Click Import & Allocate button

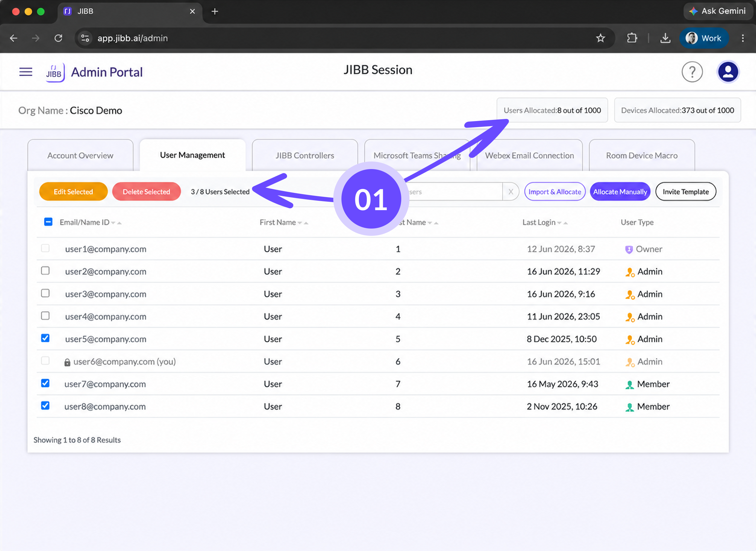[554, 192]
